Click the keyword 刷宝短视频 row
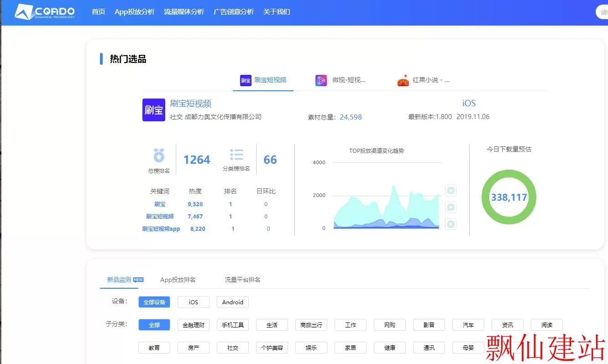Viewport: 608px width, 364px height. [x=160, y=217]
